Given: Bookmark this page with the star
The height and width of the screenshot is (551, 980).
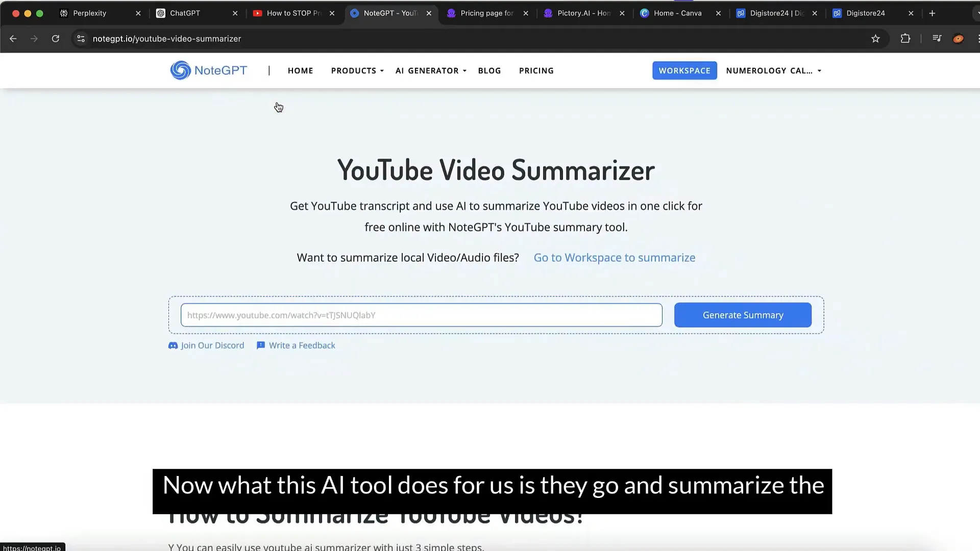Looking at the screenshot, I should [875, 39].
